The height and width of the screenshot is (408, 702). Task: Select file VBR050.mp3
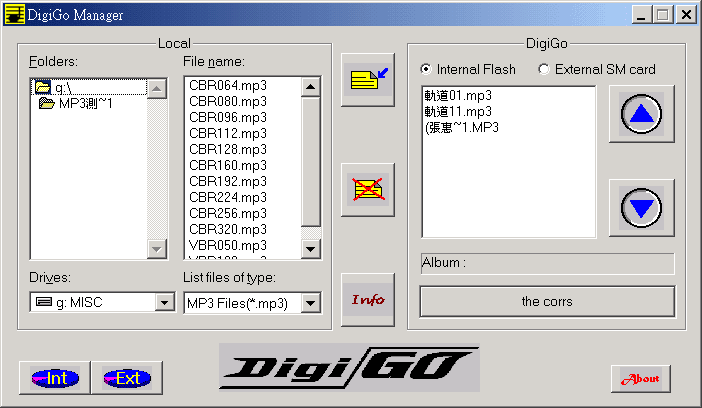(228, 245)
